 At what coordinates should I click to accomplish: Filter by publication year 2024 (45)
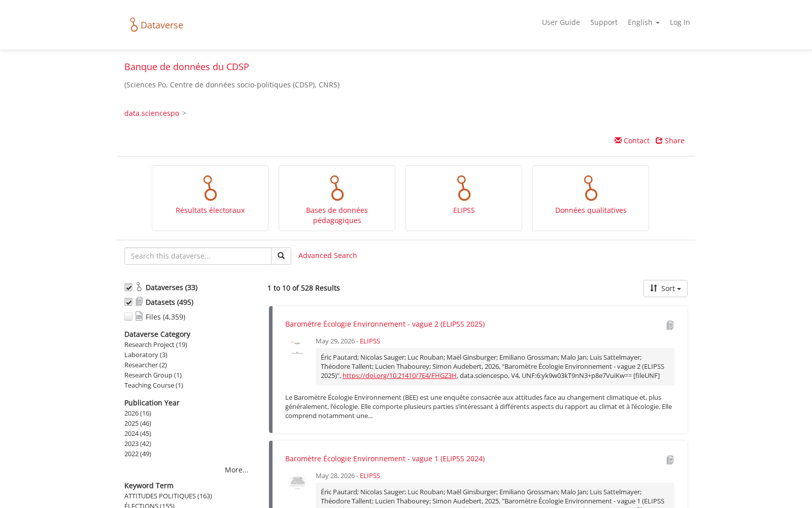pos(138,433)
